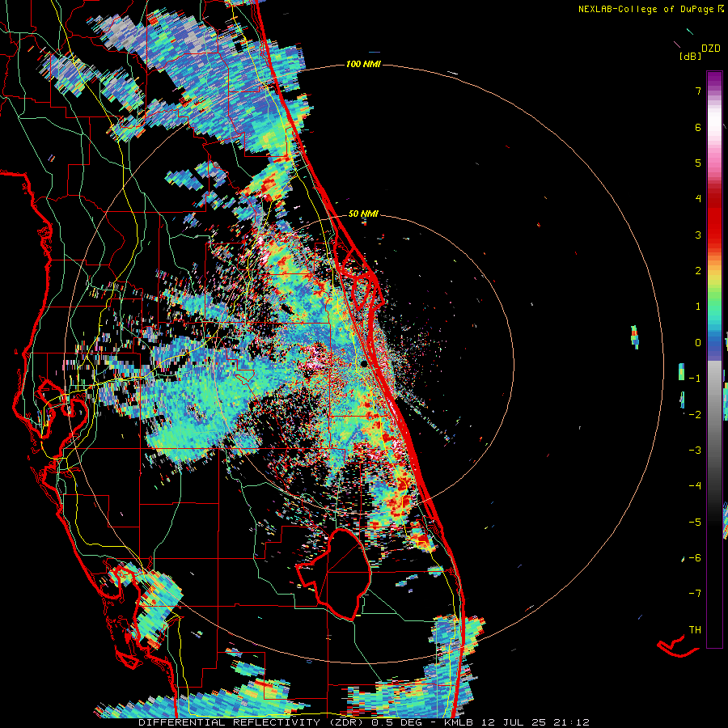Click the -7 value on the color scale
Image resolution: width=728 pixels, height=728 pixels.
(695, 594)
